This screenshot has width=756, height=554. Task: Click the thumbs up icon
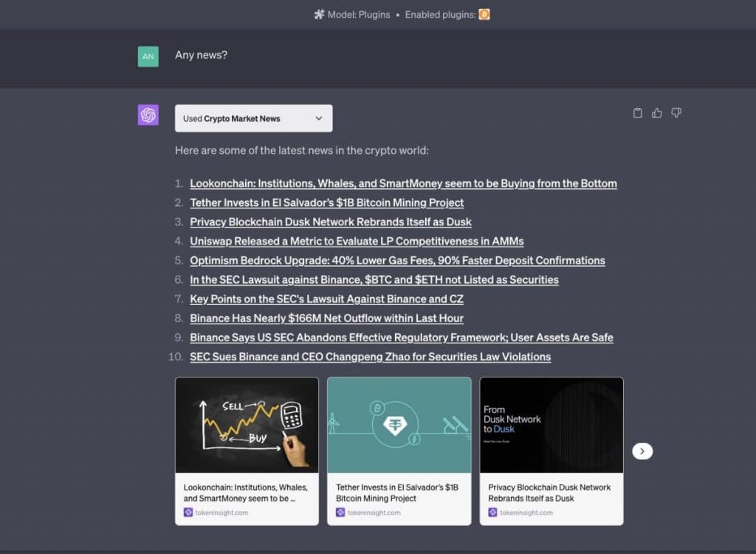(656, 113)
